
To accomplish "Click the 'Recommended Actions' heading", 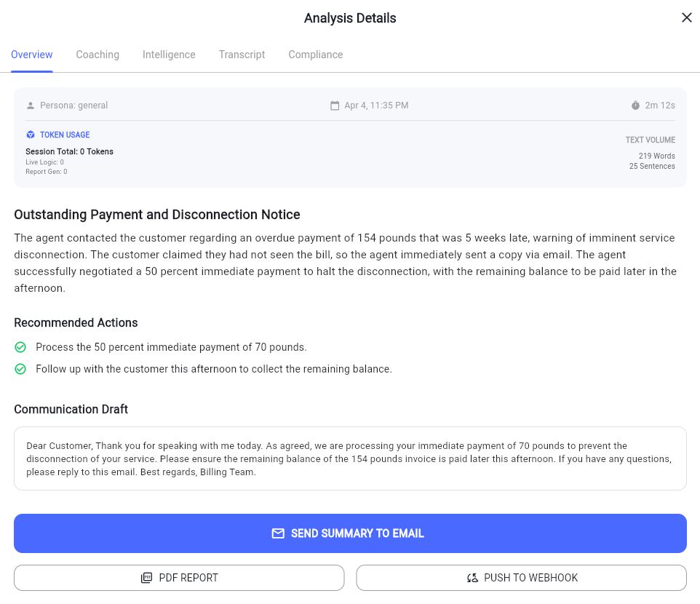I will tap(76, 323).
